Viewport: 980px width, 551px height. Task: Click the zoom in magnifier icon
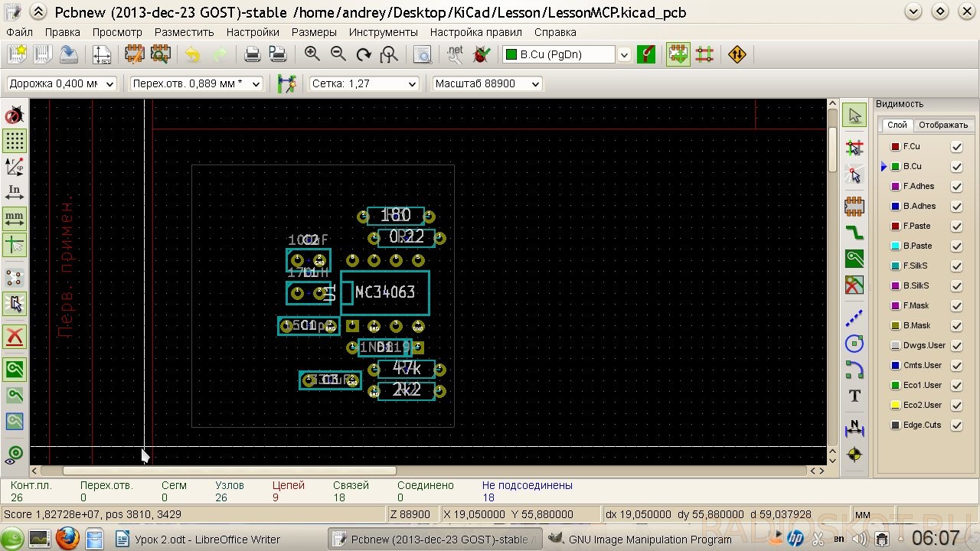pyautogui.click(x=312, y=54)
